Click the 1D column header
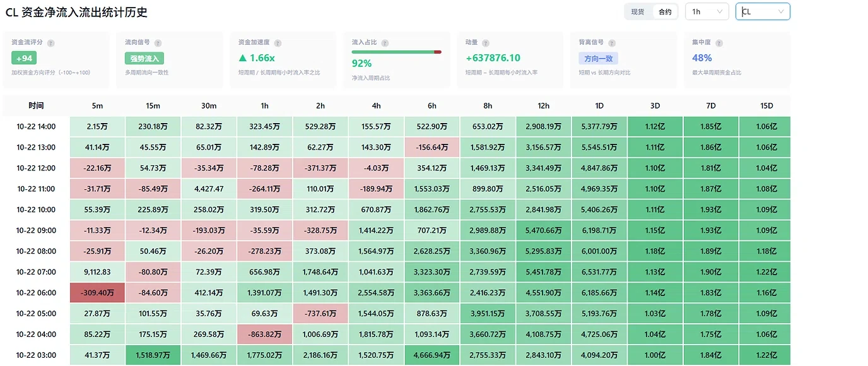Image resolution: width=868 pixels, height=366 pixels. (x=599, y=106)
